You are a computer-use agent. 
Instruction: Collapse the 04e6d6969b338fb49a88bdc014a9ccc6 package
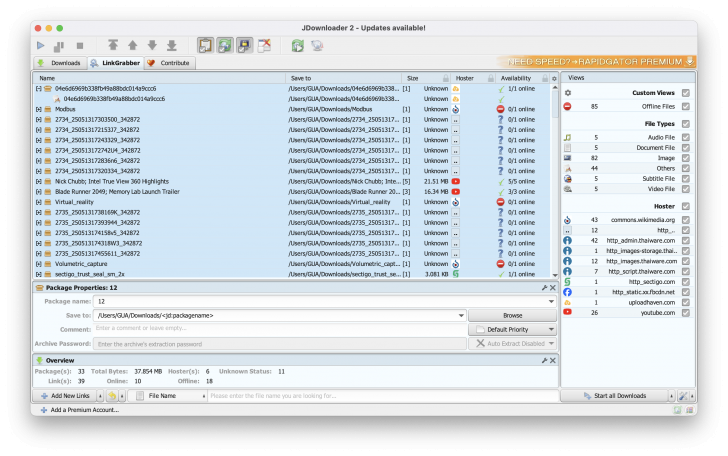point(39,89)
